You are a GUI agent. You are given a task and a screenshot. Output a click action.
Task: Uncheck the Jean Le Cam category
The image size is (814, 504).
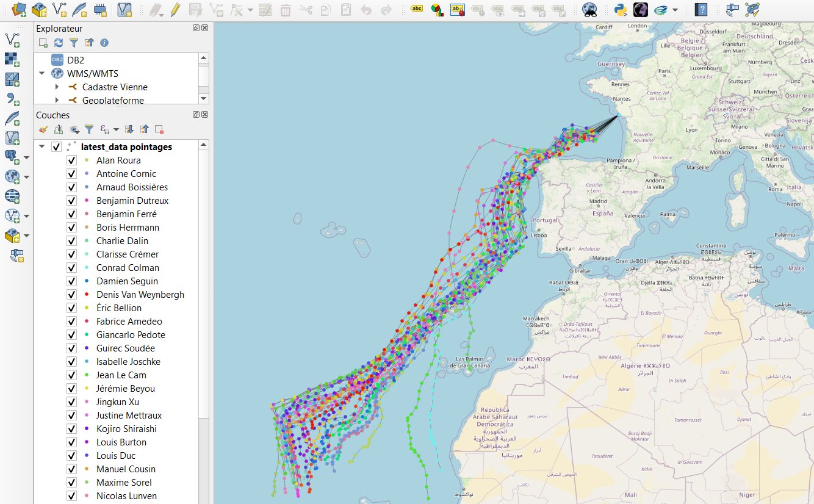point(71,375)
